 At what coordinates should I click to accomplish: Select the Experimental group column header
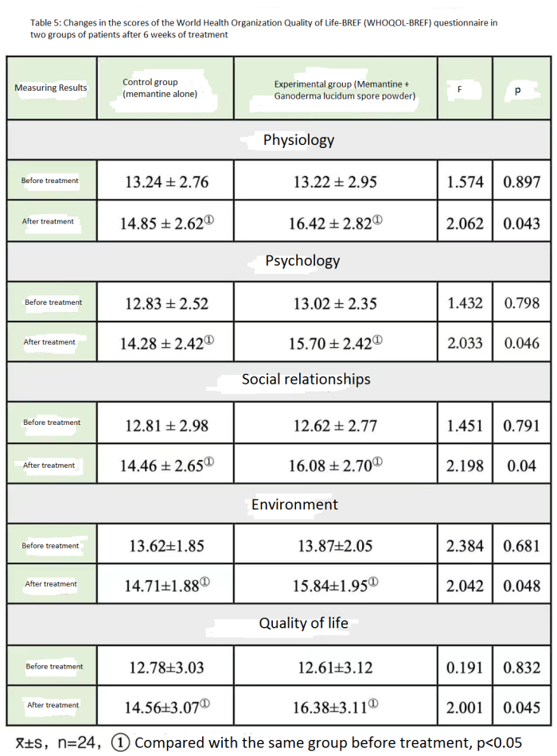point(334,89)
